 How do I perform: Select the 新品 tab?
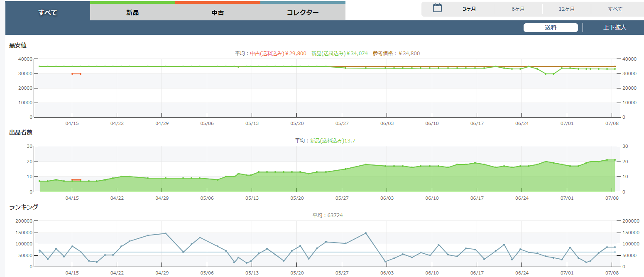pos(132,12)
